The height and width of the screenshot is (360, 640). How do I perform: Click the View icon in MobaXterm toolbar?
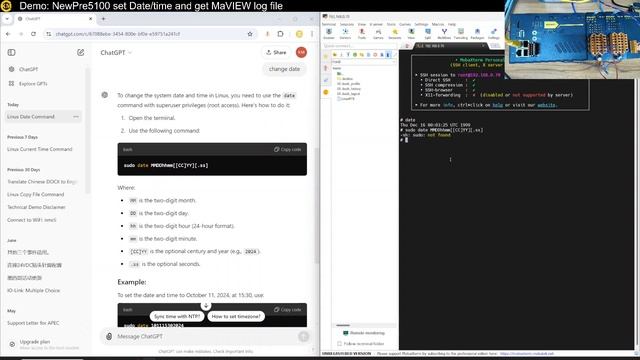411,34
